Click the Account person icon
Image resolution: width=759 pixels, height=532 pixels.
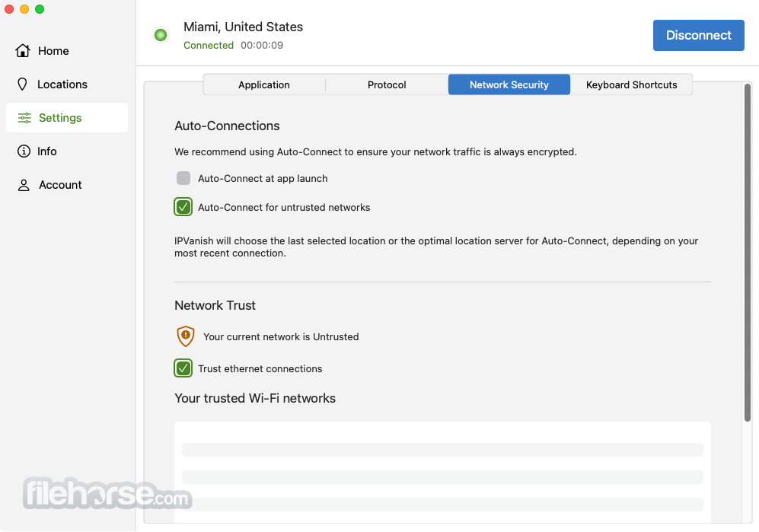(x=24, y=185)
